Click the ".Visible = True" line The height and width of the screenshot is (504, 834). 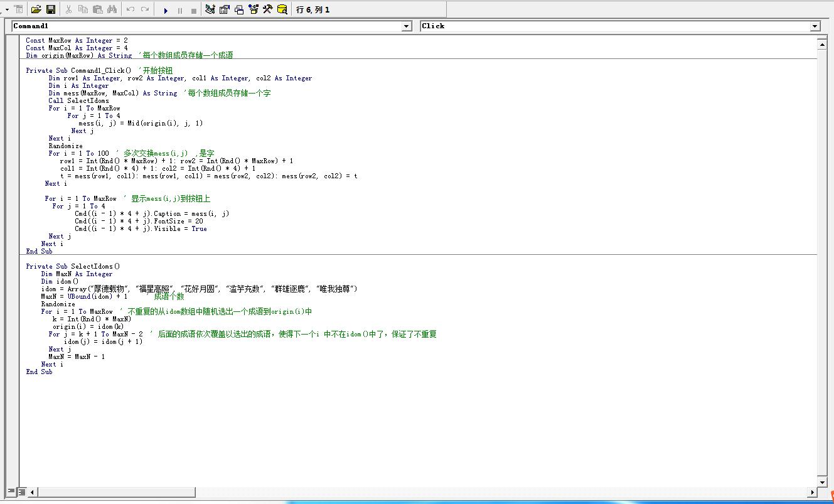[x=141, y=228]
